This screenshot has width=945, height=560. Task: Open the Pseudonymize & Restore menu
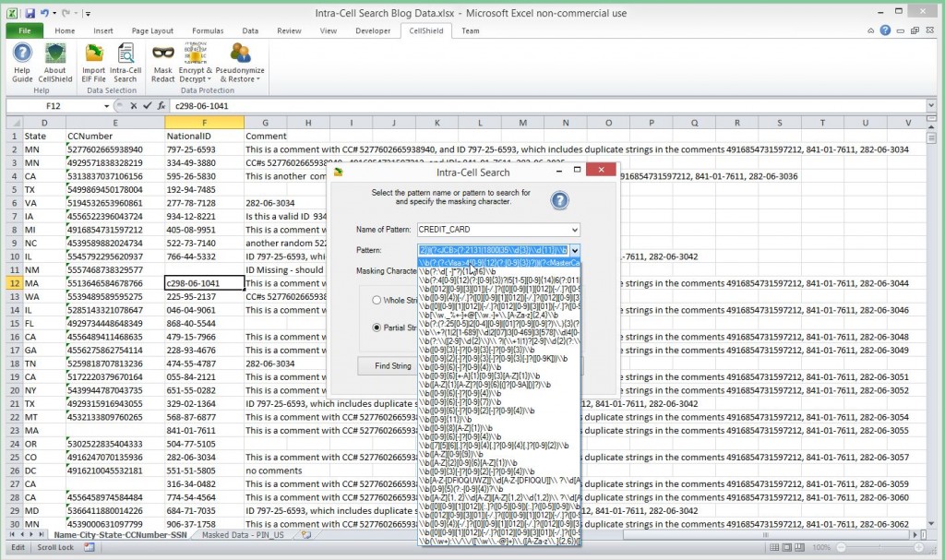point(240,63)
